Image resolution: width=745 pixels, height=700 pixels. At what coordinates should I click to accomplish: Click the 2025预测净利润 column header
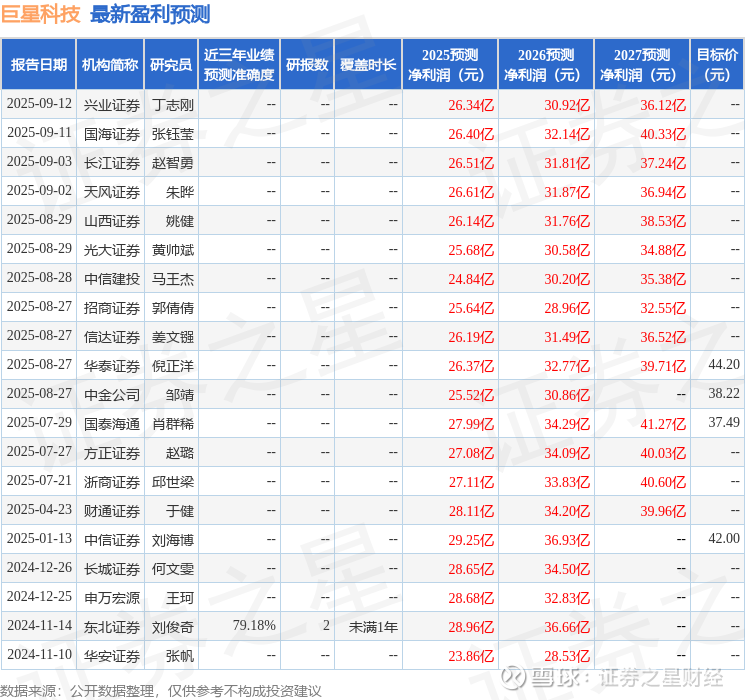pyautogui.click(x=450, y=65)
